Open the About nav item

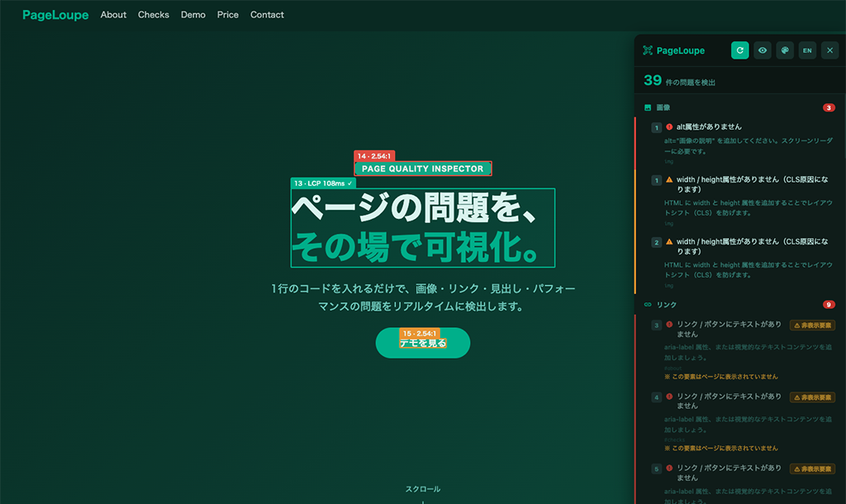click(113, 15)
